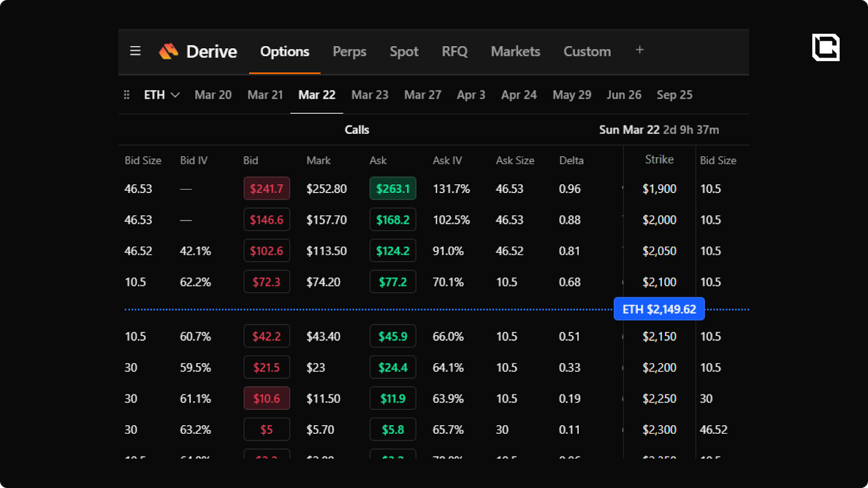Click the Strike column header
Screen dimensions: 868x488
[659, 159]
